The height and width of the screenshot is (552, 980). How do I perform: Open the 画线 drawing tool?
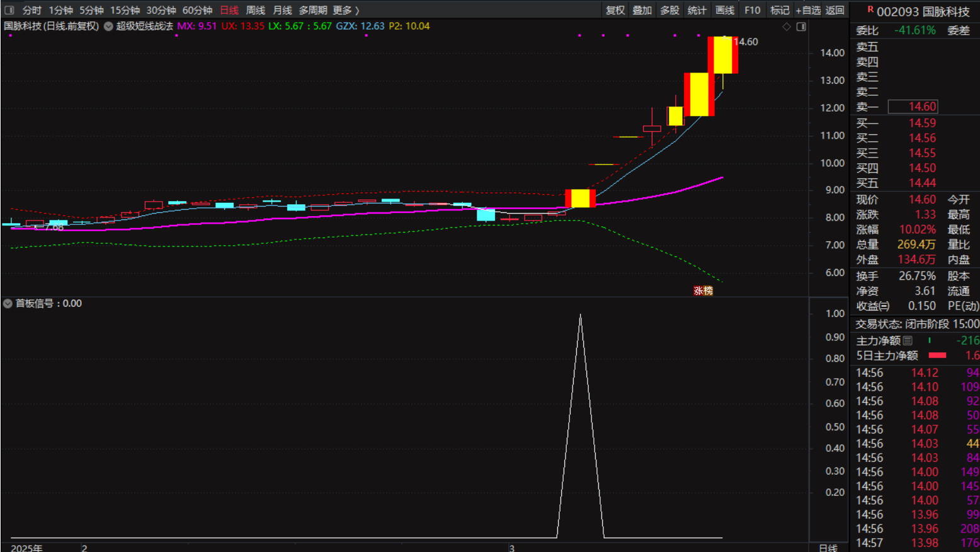tap(725, 10)
